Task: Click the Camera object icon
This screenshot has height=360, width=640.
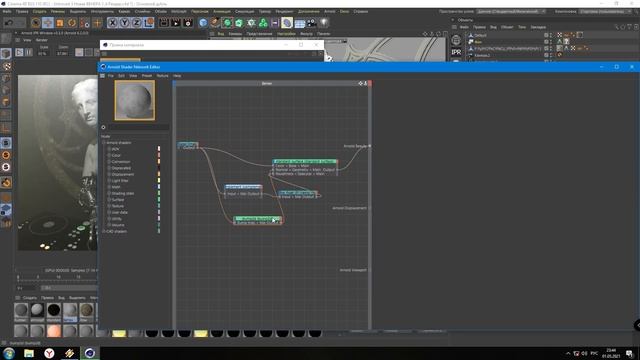Action: [311, 23]
